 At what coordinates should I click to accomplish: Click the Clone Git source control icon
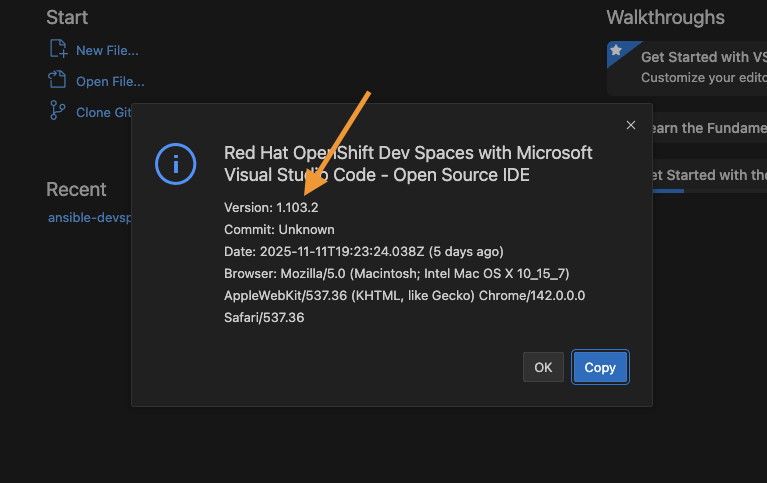click(x=57, y=112)
